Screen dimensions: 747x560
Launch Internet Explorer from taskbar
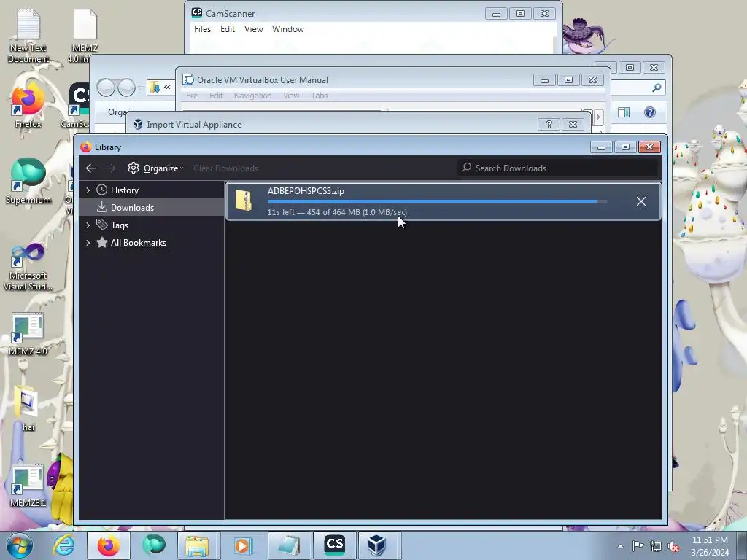[64, 545]
